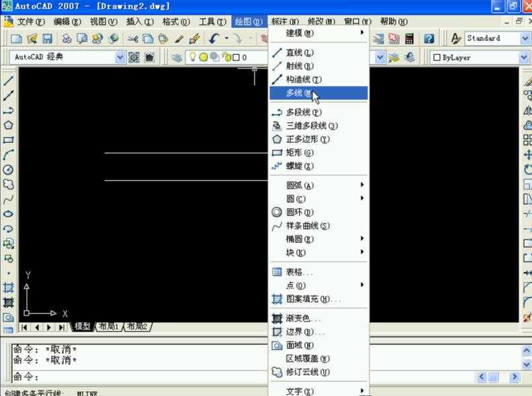Click the New drawing icon

coord(16,39)
